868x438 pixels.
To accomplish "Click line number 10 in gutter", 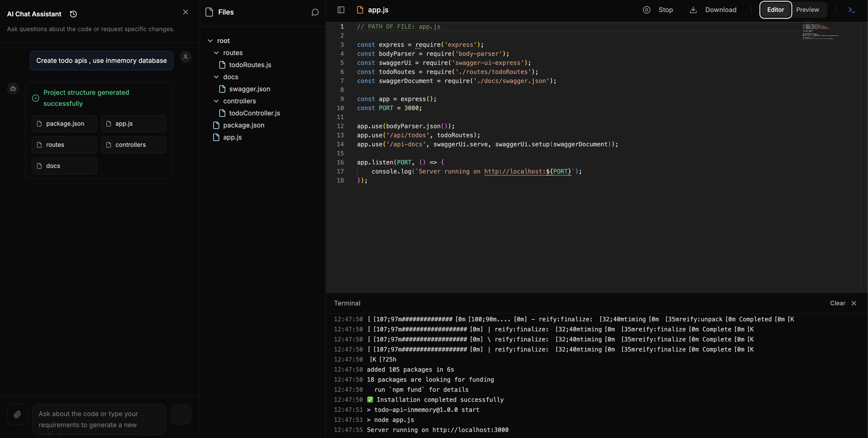I will tap(340, 108).
